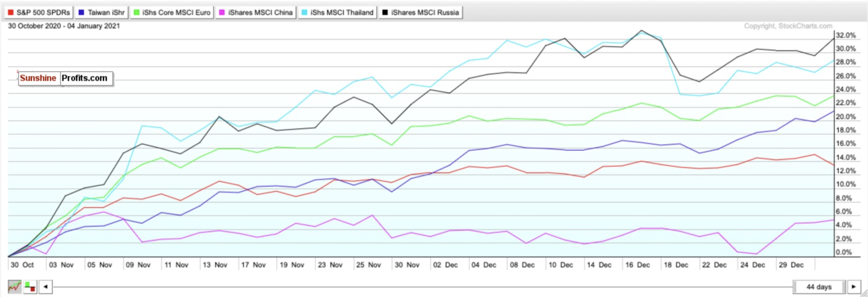Click the 2.0% axis label
The height and width of the screenshot is (297, 868).
[844, 239]
